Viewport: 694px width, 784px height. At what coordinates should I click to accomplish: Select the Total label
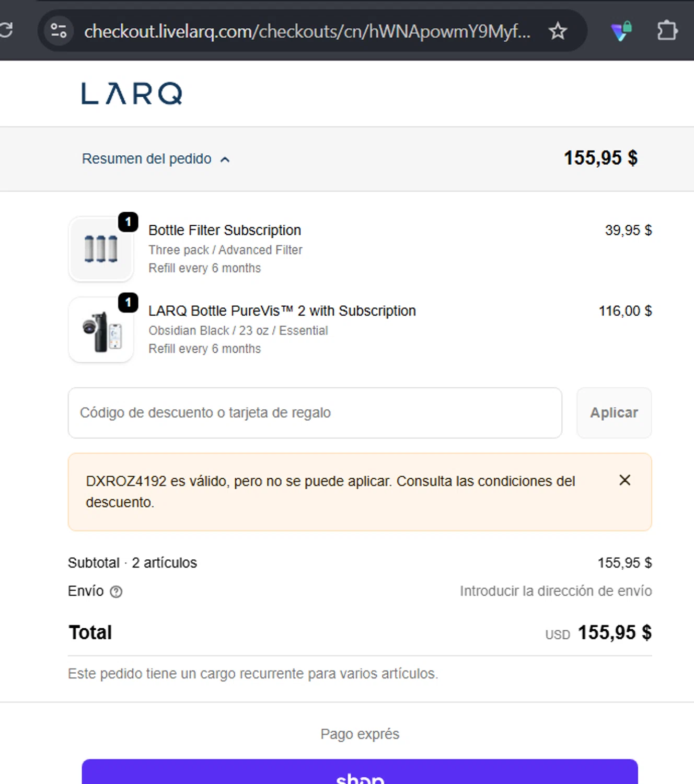(90, 632)
